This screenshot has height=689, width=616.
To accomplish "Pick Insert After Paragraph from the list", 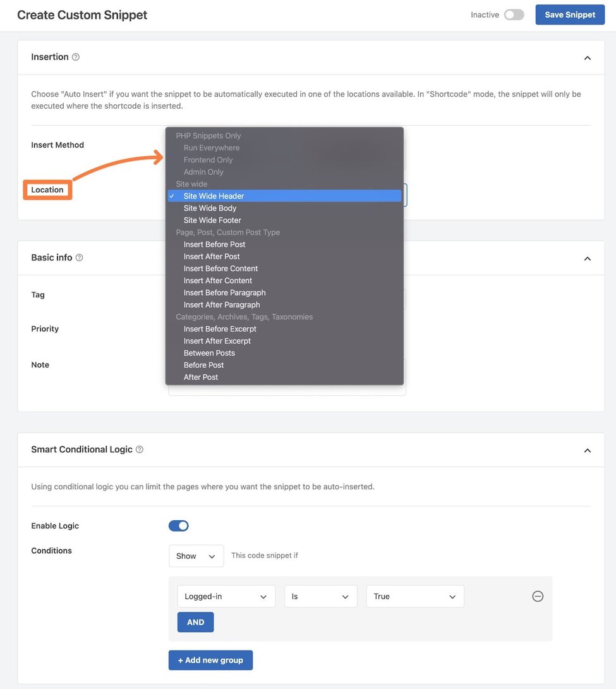I will point(221,304).
